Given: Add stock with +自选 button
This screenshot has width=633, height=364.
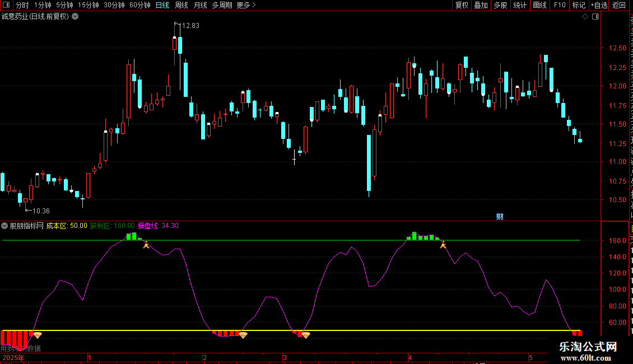Looking at the screenshot, I should click(x=599, y=5).
